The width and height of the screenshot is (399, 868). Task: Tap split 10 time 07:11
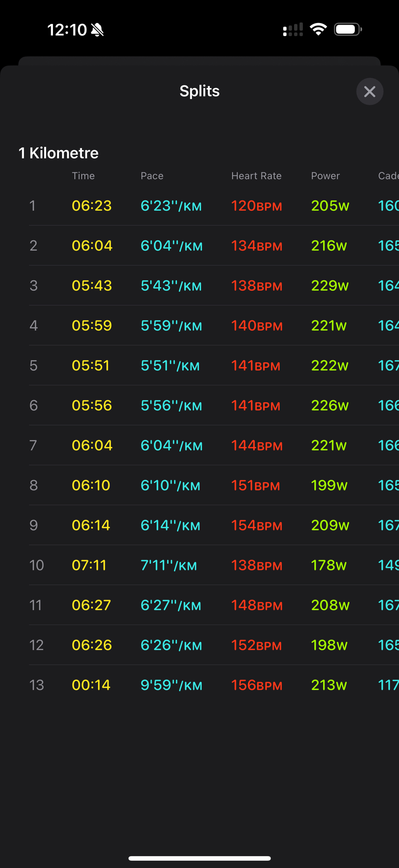(x=89, y=565)
